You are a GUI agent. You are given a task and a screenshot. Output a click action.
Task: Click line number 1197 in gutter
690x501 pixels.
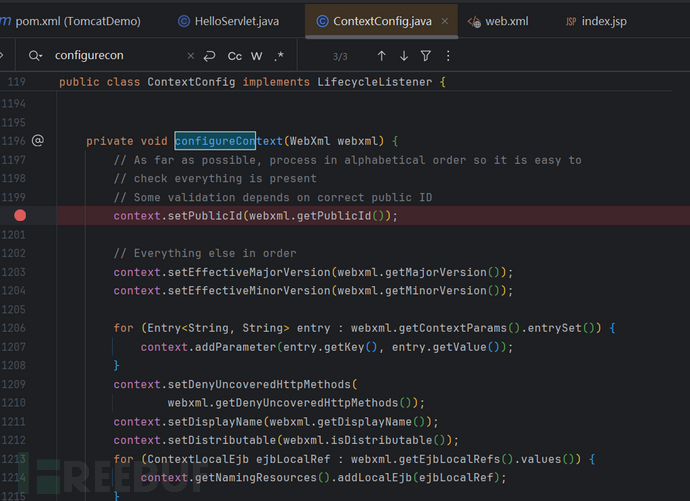click(14, 160)
